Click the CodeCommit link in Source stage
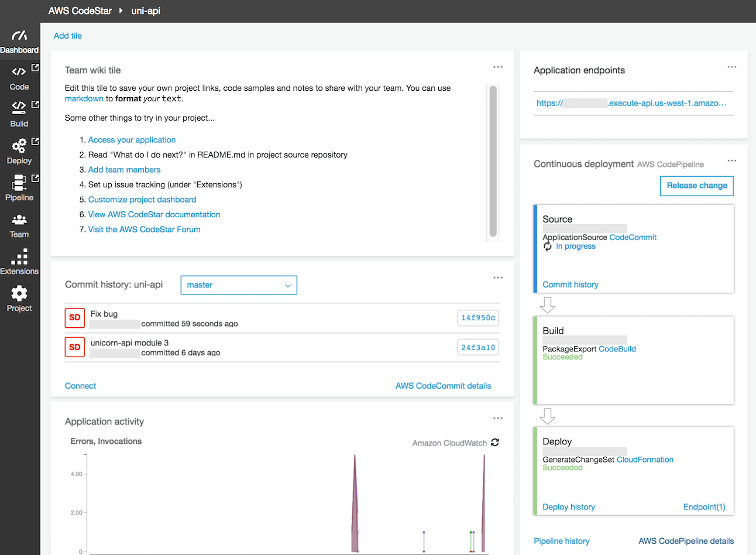The height and width of the screenshot is (555, 756). pos(633,237)
